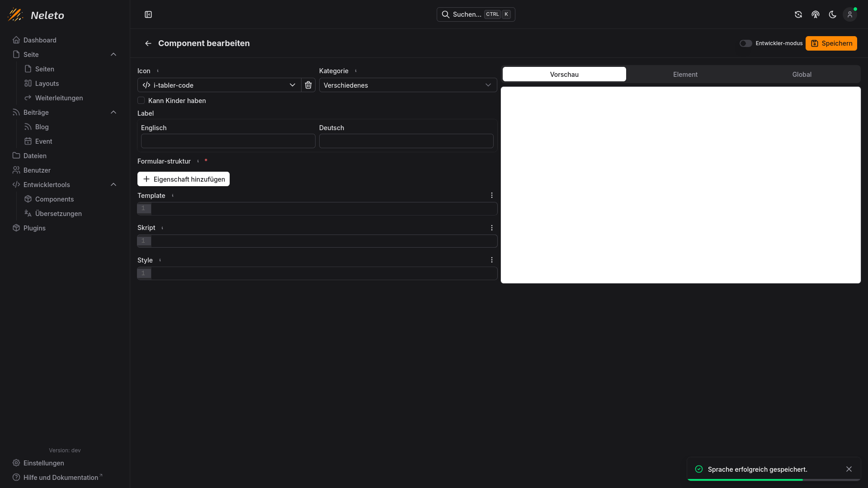Switch to the Global tab
This screenshot has height=488, width=868.
coord(802,74)
